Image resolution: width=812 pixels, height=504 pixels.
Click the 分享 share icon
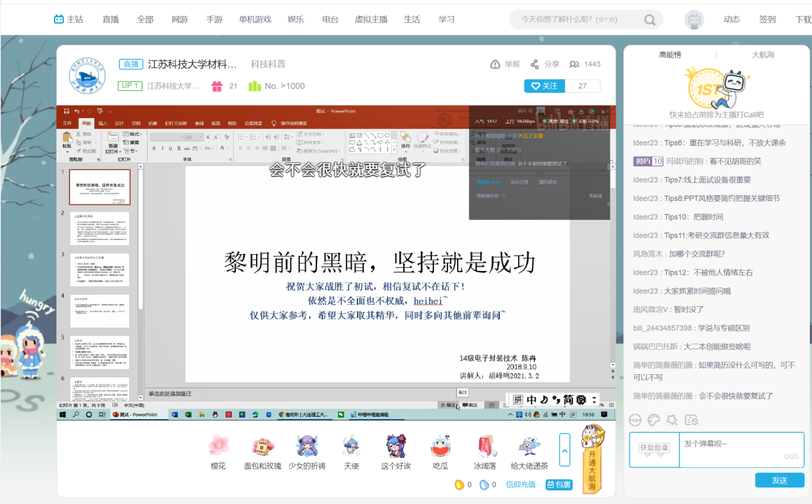(x=535, y=64)
